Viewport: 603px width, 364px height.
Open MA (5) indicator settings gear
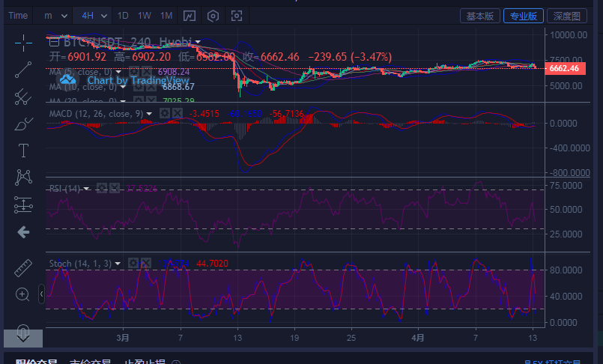(x=134, y=71)
